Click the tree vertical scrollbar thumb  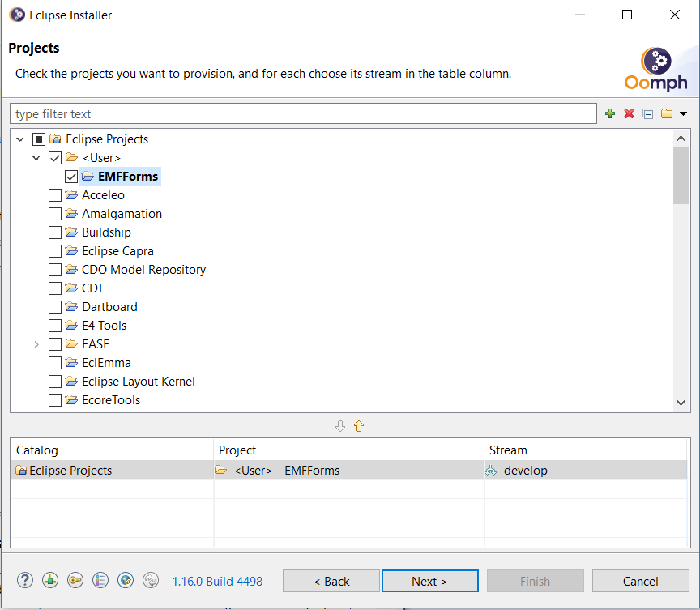click(681, 175)
